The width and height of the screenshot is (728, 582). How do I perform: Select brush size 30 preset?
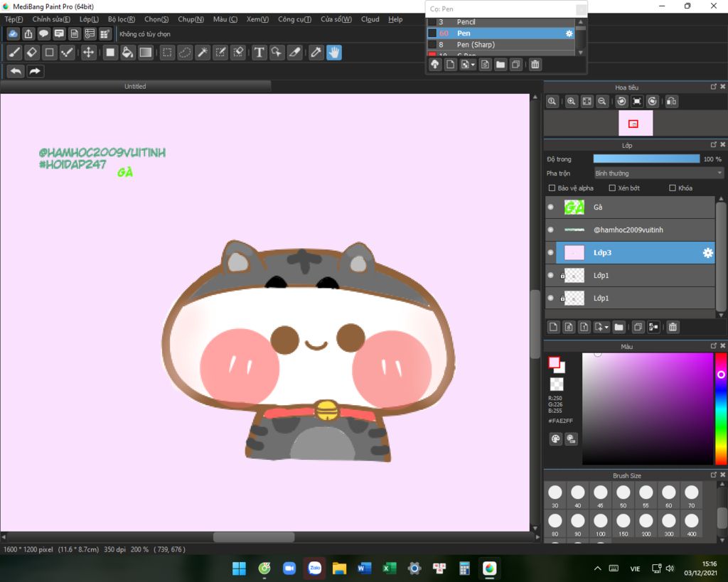(x=555, y=496)
